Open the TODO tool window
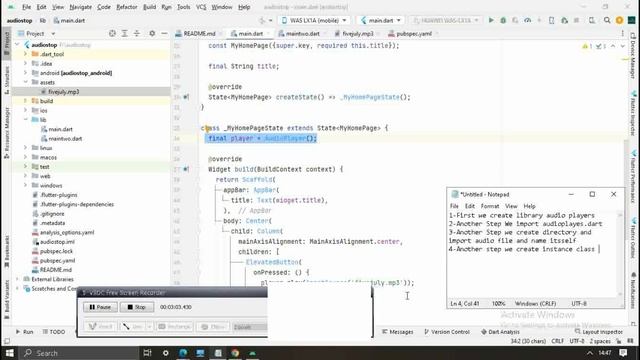 coord(54,332)
